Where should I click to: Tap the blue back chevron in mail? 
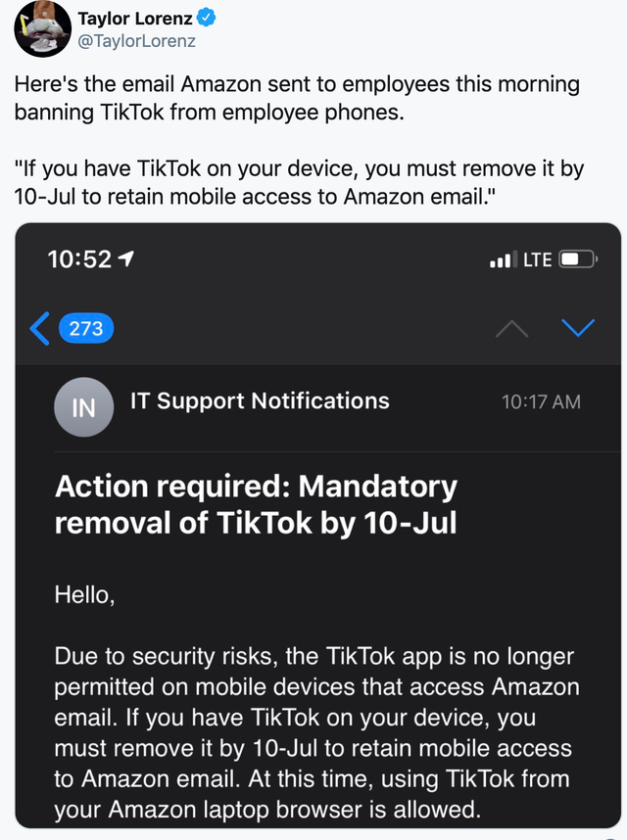pyautogui.click(x=40, y=328)
